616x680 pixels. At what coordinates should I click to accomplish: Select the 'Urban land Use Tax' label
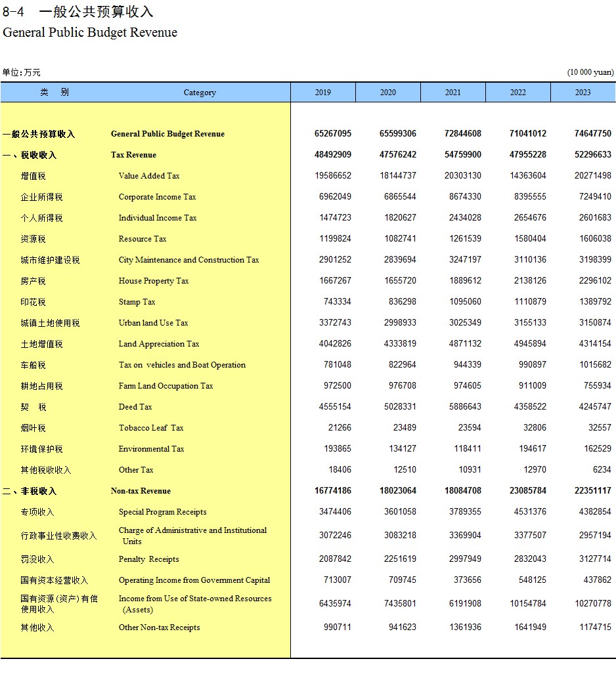coord(153,323)
